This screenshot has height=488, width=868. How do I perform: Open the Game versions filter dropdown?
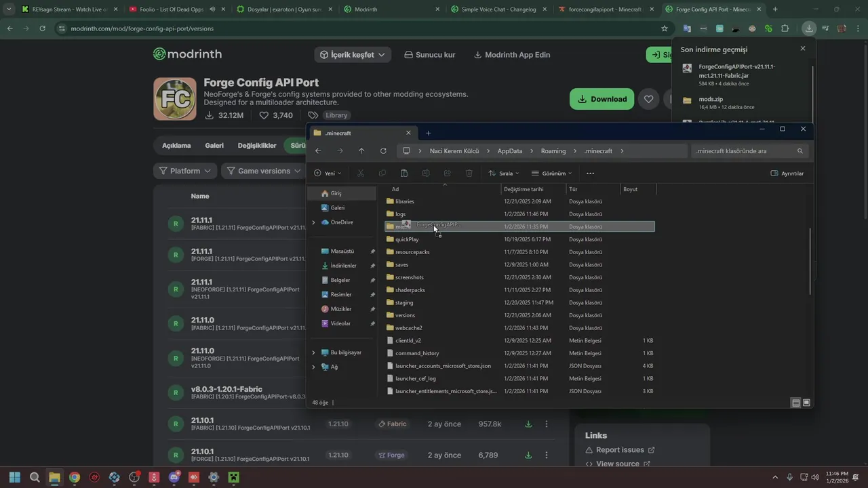click(264, 171)
